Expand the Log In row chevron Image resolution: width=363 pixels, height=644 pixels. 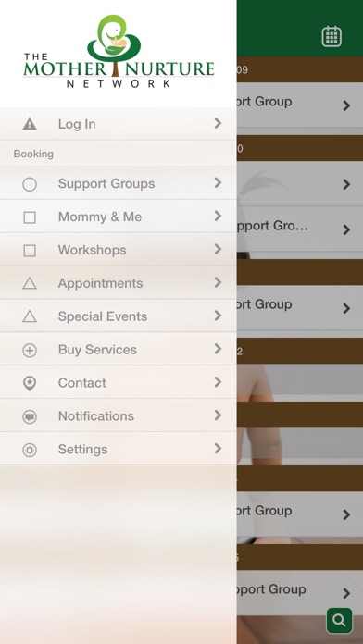218,123
